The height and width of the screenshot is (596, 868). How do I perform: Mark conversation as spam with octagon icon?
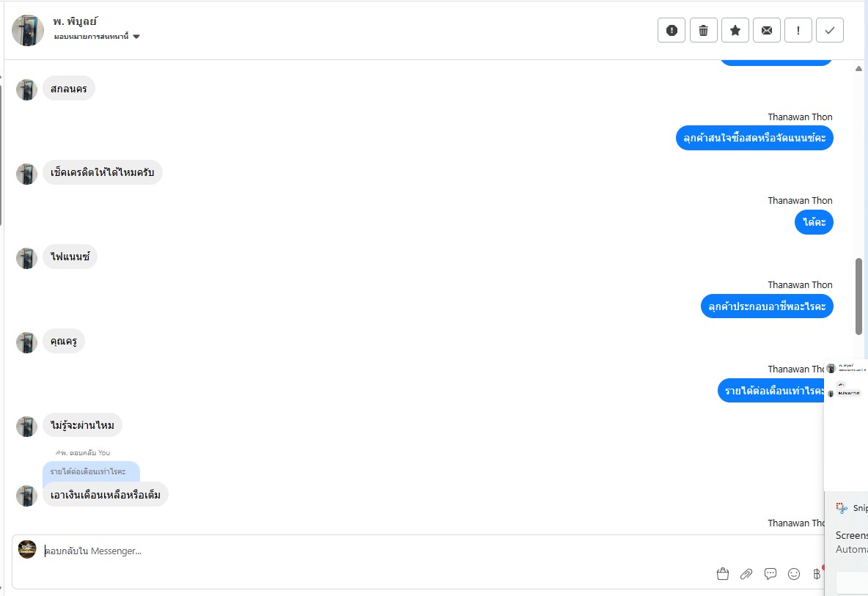coord(671,30)
